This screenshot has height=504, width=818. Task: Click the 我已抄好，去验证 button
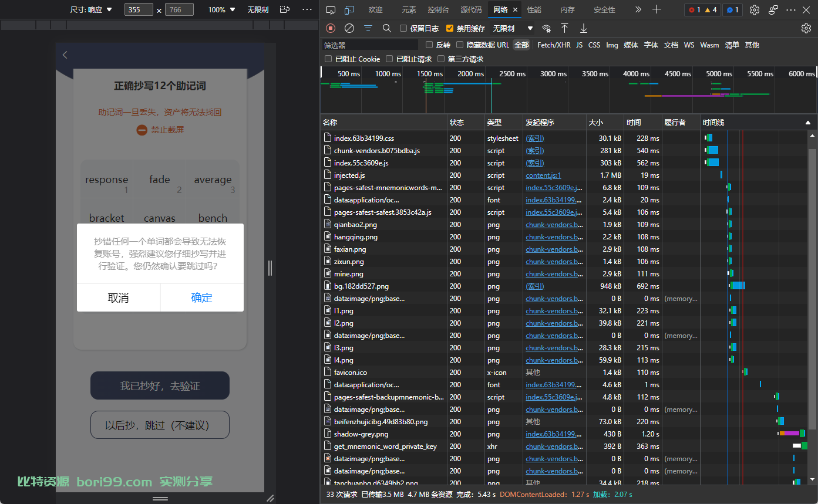tap(160, 385)
